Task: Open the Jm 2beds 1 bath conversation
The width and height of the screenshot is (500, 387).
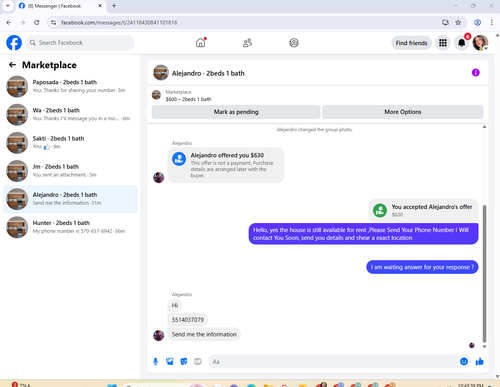Action: pos(70,171)
